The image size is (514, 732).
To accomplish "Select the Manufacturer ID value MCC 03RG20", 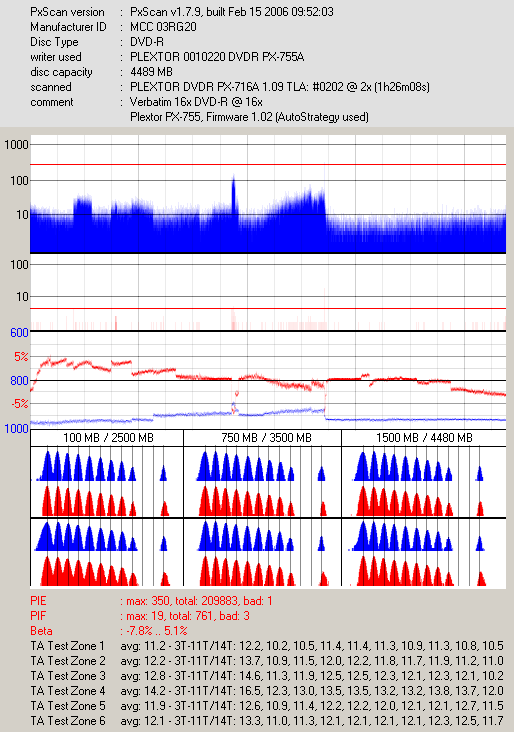I will pyautogui.click(x=163, y=27).
